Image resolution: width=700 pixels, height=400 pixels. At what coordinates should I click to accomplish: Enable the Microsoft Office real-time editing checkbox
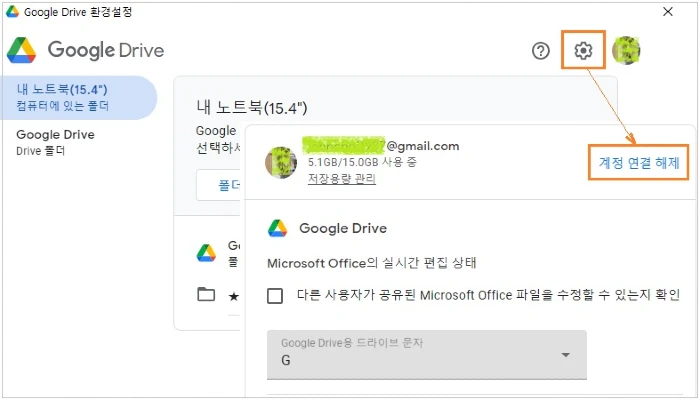[275, 296]
